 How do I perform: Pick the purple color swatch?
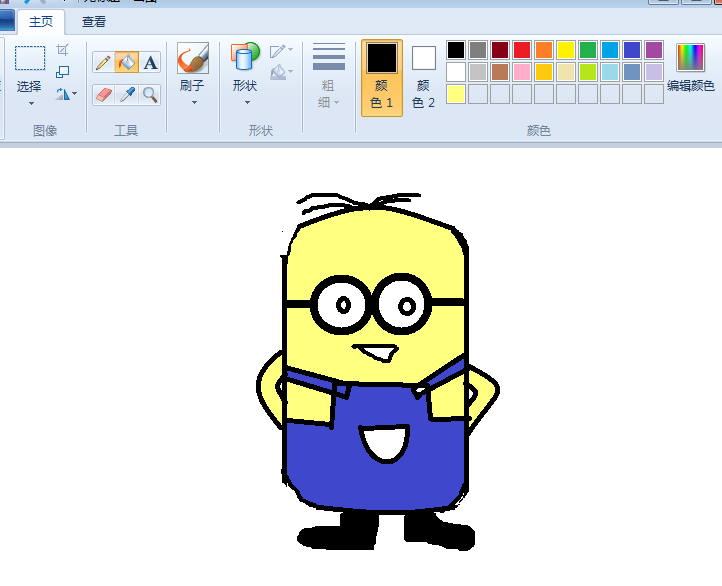[654, 50]
